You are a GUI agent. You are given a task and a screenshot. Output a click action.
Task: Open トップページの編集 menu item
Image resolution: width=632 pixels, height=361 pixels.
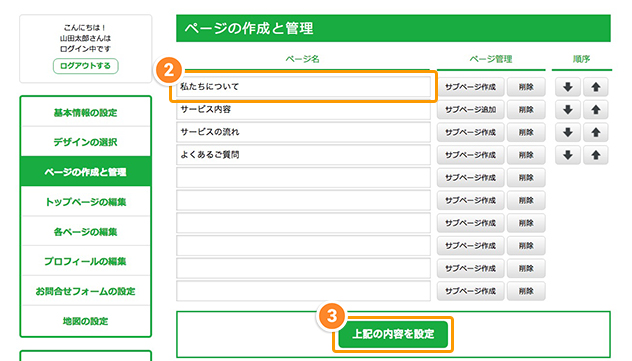pos(85,201)
